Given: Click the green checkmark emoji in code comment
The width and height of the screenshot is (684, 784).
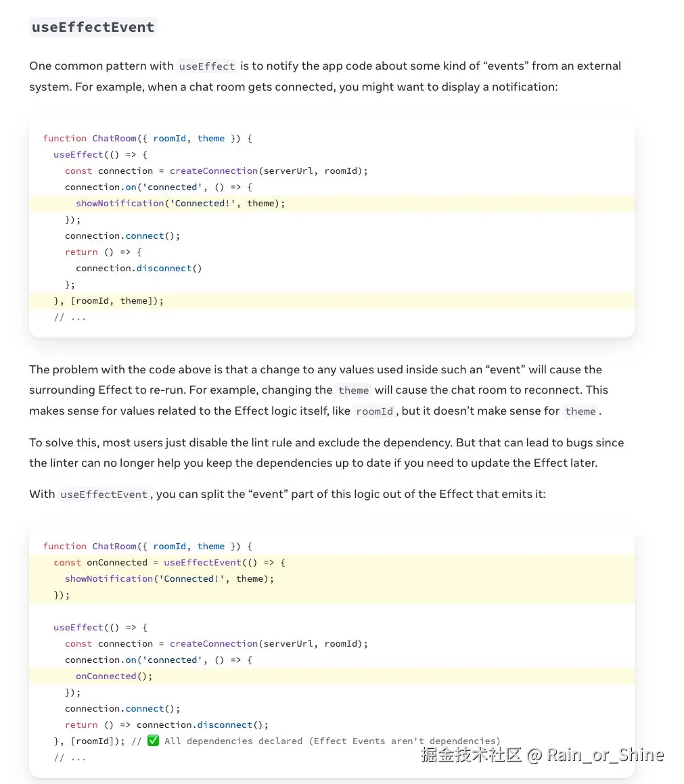Looking at the screenshot, I should (153, 741).
